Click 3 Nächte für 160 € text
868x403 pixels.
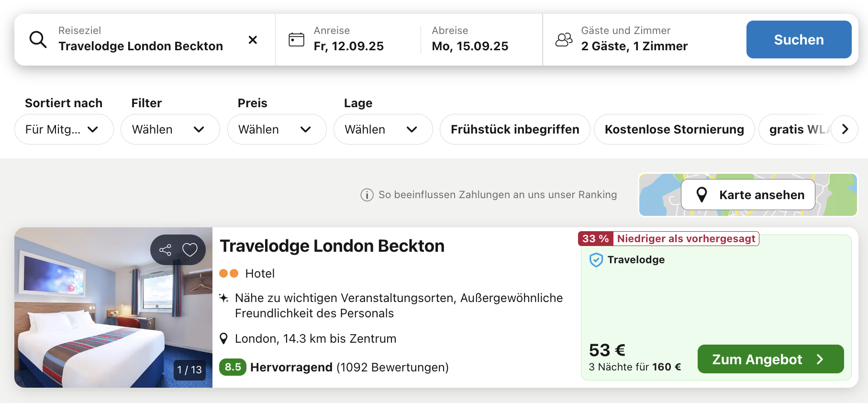634,367
